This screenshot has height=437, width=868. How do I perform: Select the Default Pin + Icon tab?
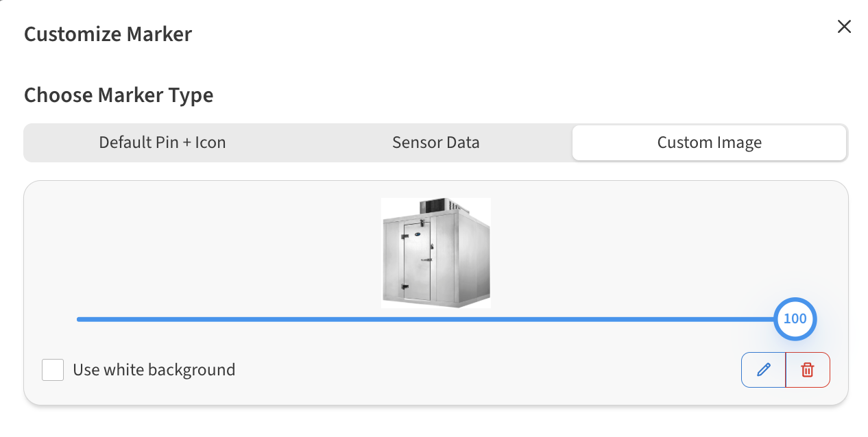(162, 142)
